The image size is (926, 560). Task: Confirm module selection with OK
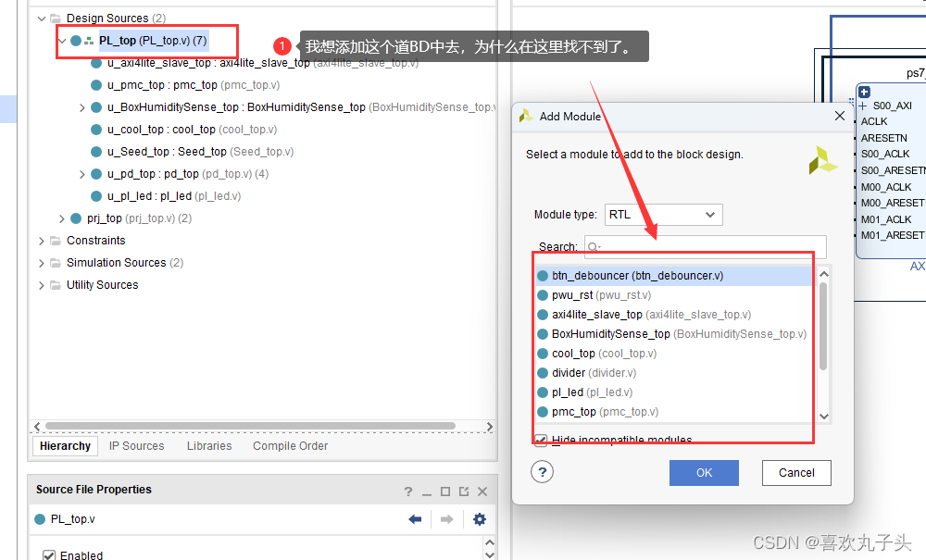pyautogui.click(x=704, y=472)
